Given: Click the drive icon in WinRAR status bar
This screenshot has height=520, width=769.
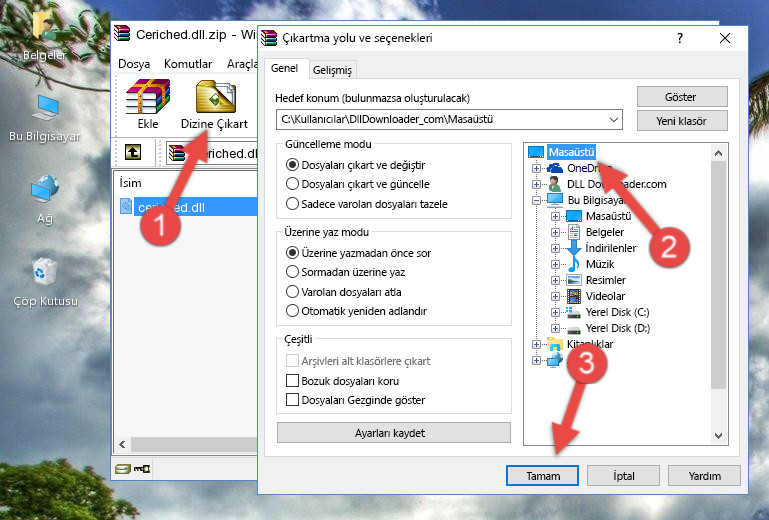Looking at the screenshot, I should [123, 469].
